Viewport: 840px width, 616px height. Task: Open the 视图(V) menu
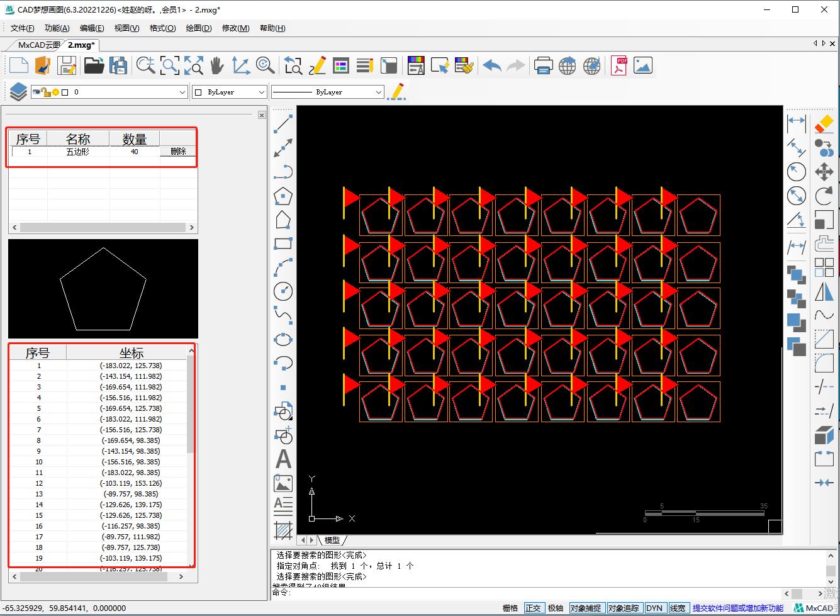(126, 28)
